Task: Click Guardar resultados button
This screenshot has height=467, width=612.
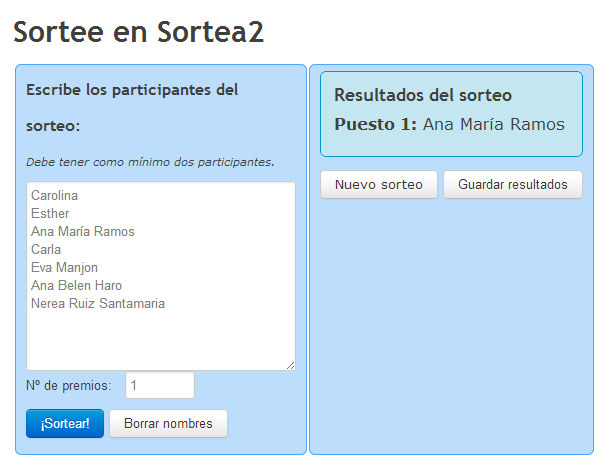Action: [512, 185]
